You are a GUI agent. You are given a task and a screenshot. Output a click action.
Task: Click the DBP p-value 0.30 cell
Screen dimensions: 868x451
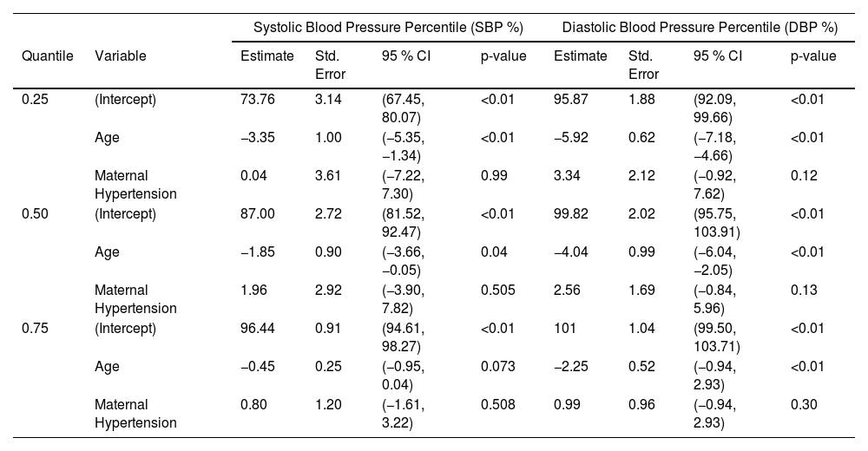coord(804,405)
